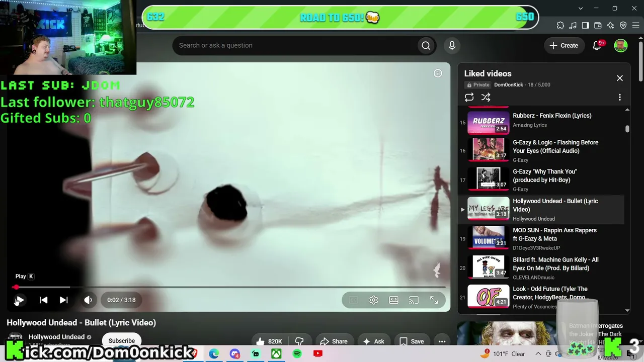Screen dimensions: 644x362
Task: Open the browser AI sparkle icon
Action: 611,26
